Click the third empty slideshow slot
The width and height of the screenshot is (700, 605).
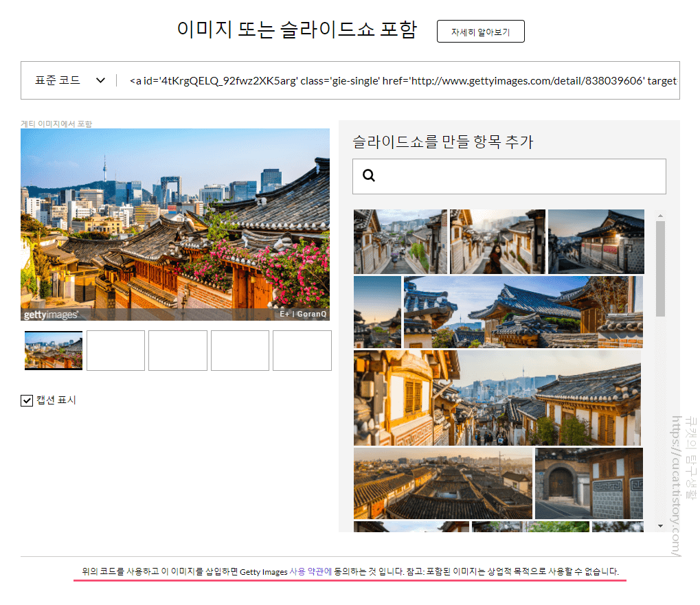178,351
